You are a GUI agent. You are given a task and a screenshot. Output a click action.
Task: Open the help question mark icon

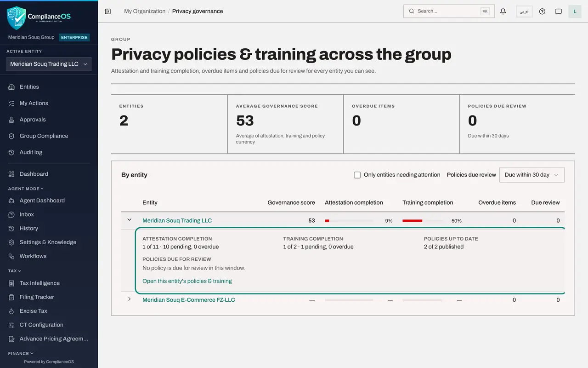[542, 11]
